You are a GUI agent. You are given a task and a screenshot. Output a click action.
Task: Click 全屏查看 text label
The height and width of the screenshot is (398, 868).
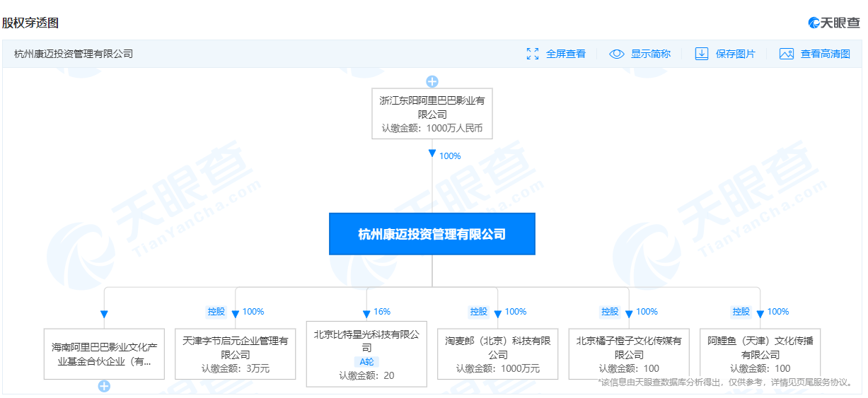tap(566, 54)
